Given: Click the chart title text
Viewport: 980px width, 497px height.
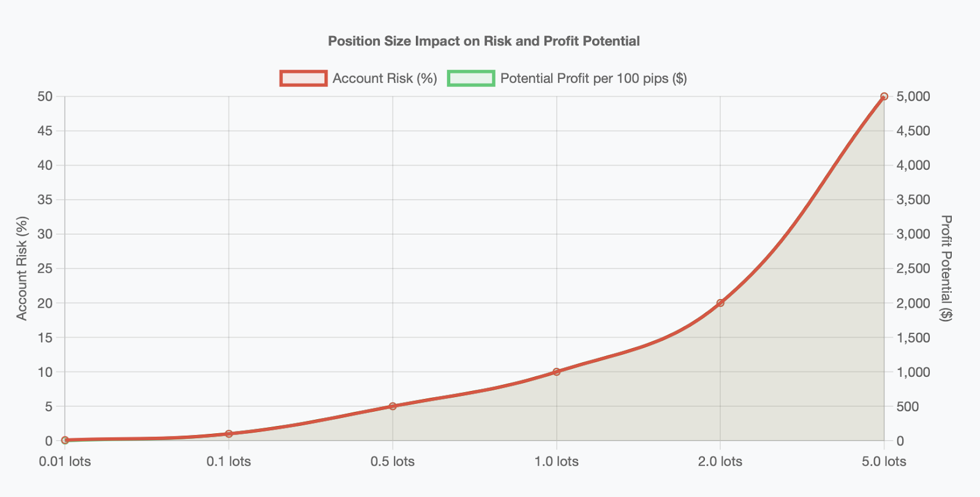Looking at the screenshot, I should click(484, 41).
